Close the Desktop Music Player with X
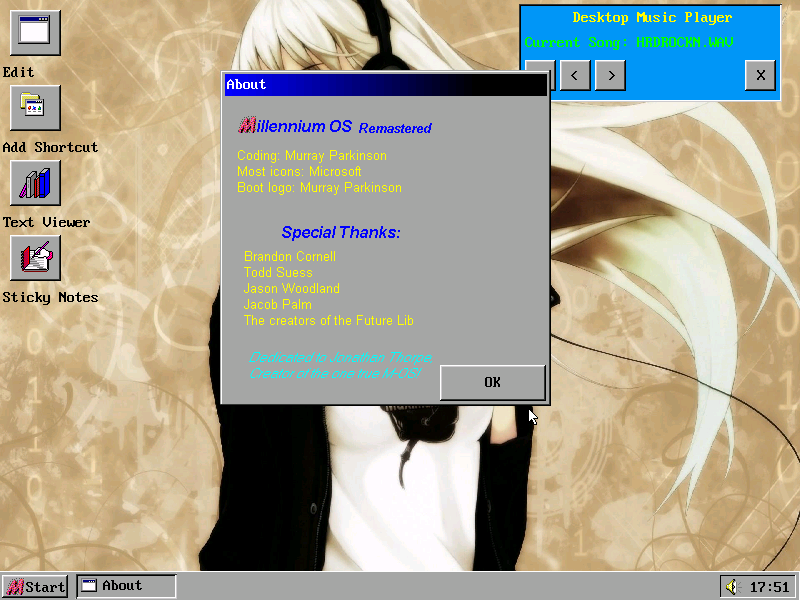The image size is (800, 600). coord(760,75)
